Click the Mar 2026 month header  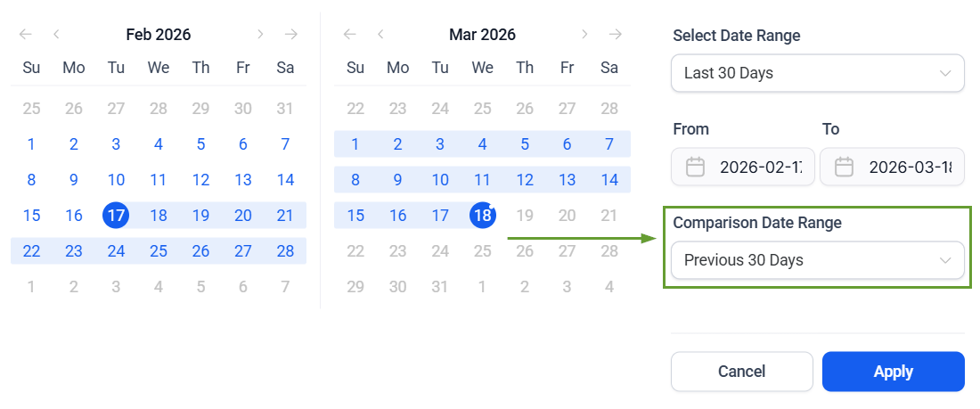point(482,35)
